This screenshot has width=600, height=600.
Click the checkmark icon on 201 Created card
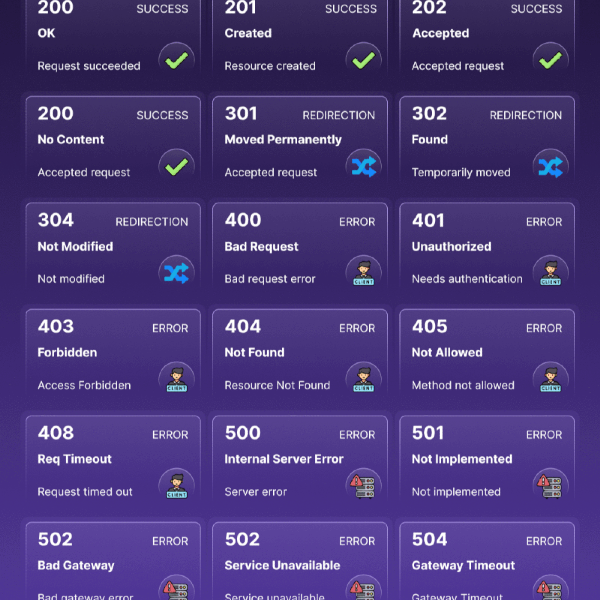[x=363, y=60]
